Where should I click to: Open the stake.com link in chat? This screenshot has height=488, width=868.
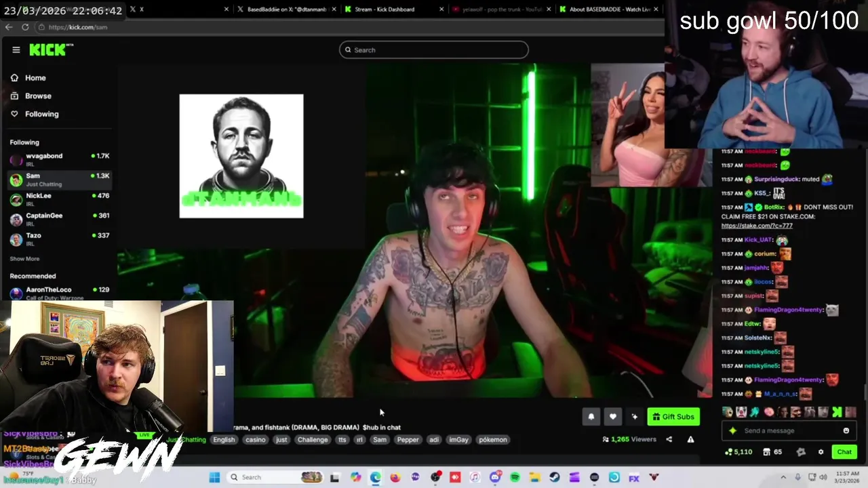(x=757, y=226)
